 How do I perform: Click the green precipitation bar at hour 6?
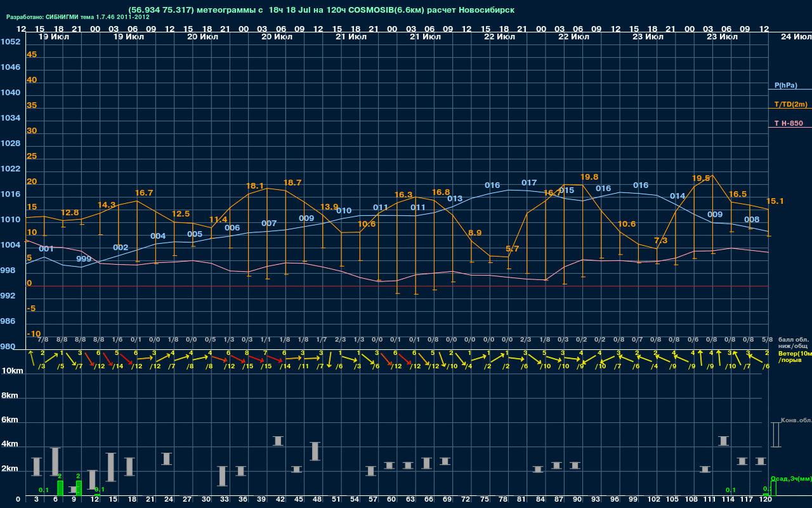pos(60,488)
